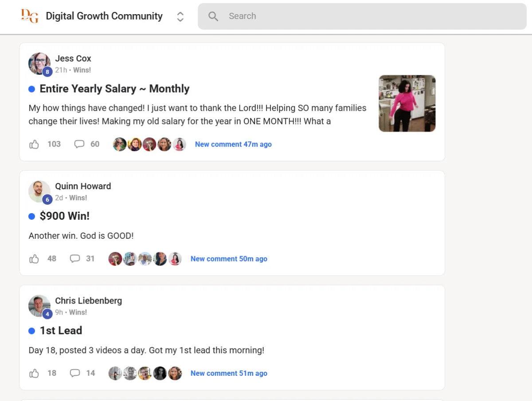
Task: Open the pink sweater image thumbnail
Action: [407, 103]
